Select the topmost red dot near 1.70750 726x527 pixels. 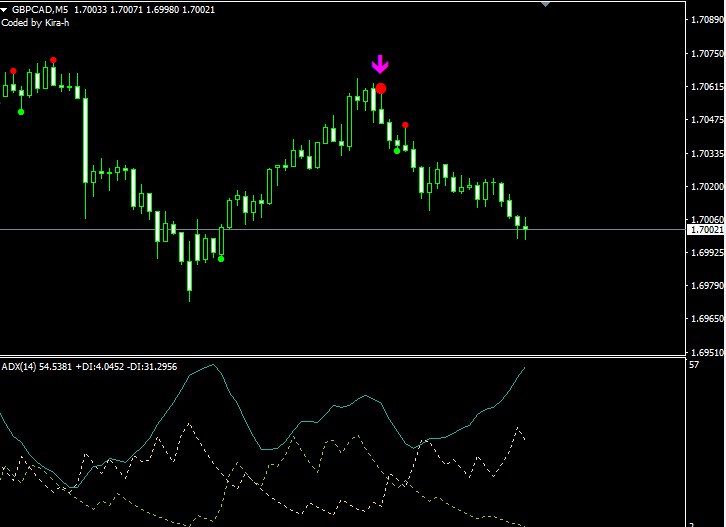click(x=53, y=60)
